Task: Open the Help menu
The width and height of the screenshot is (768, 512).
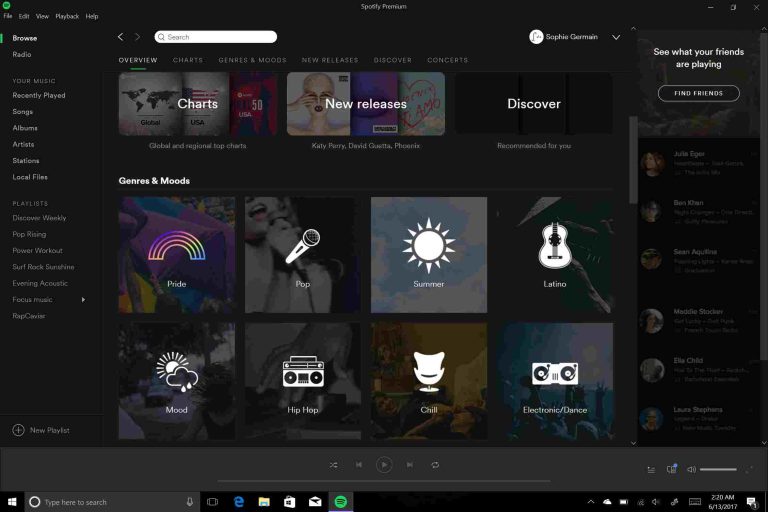Action: point(92,16)
